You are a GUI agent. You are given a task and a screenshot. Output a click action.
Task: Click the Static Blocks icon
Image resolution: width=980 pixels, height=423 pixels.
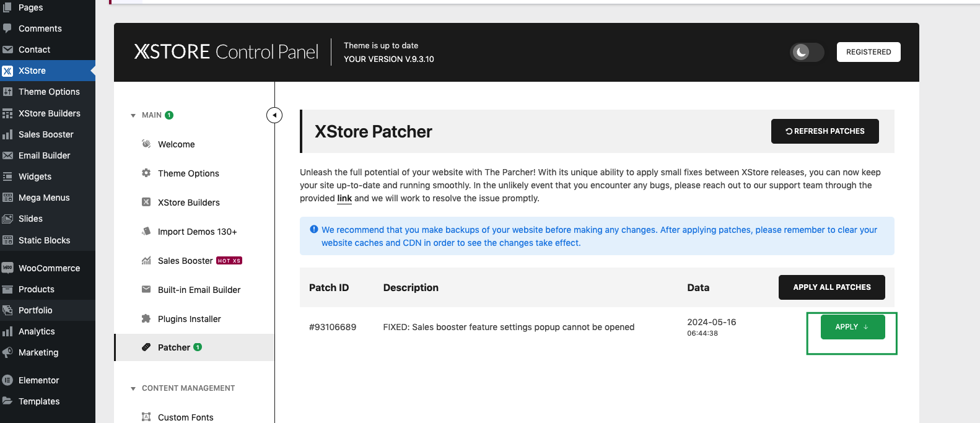(x=7, y=240)
